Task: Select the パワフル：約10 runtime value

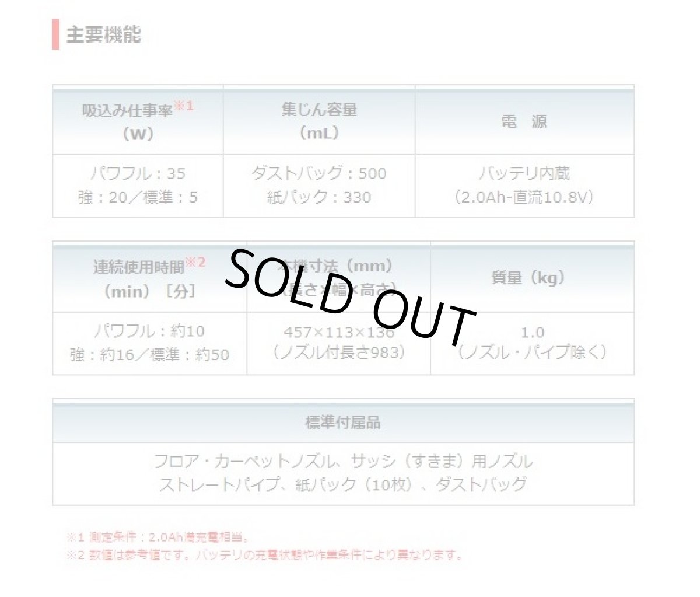Action: (x=149, y=331)
